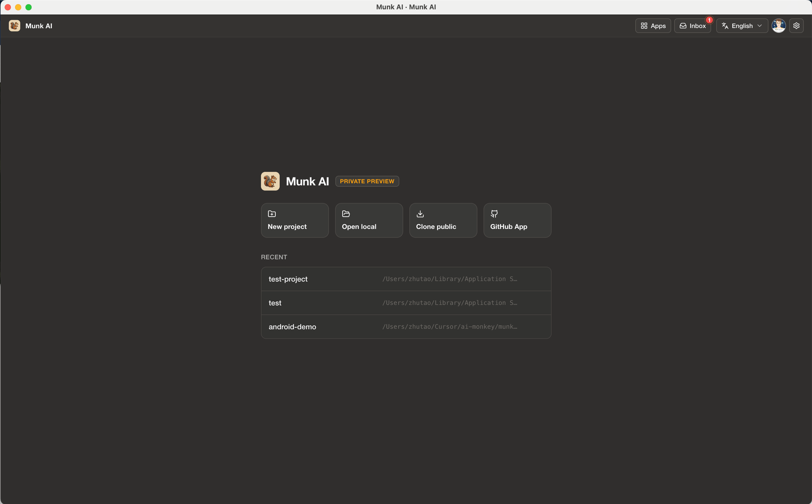Viewport: 812px width, 504px height.
Task: Open recent project android-demo
Action: 406,327
